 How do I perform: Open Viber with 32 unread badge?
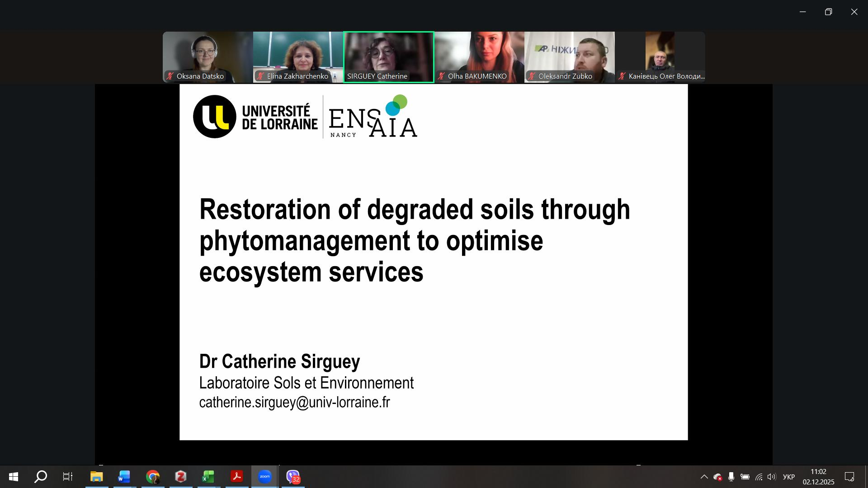point(293,476)
